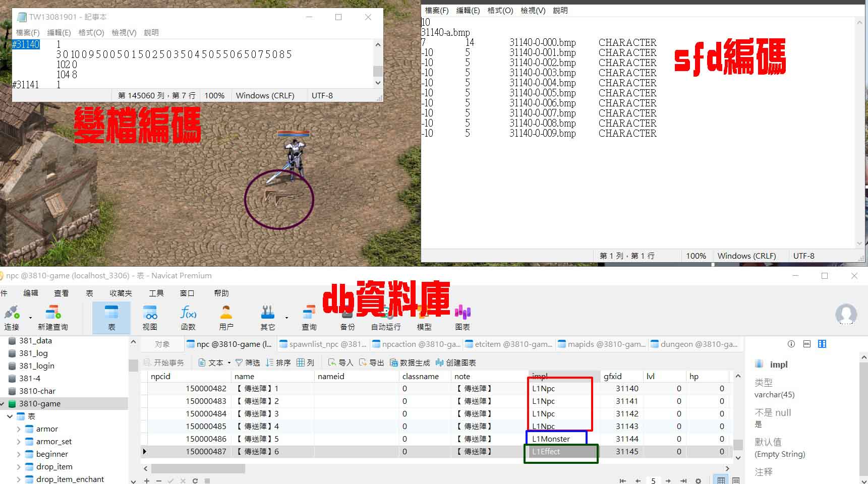The image size is (868, 484).
Task: Click the 模型 model toolbar icon
Action: pos(424,317)
